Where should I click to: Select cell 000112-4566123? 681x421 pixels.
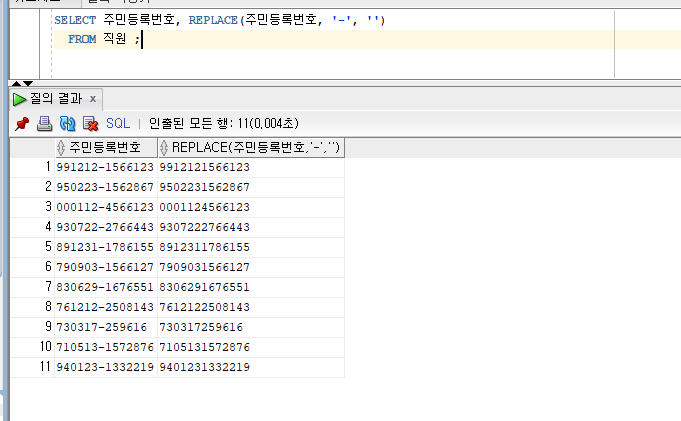(x=106, y=207)
